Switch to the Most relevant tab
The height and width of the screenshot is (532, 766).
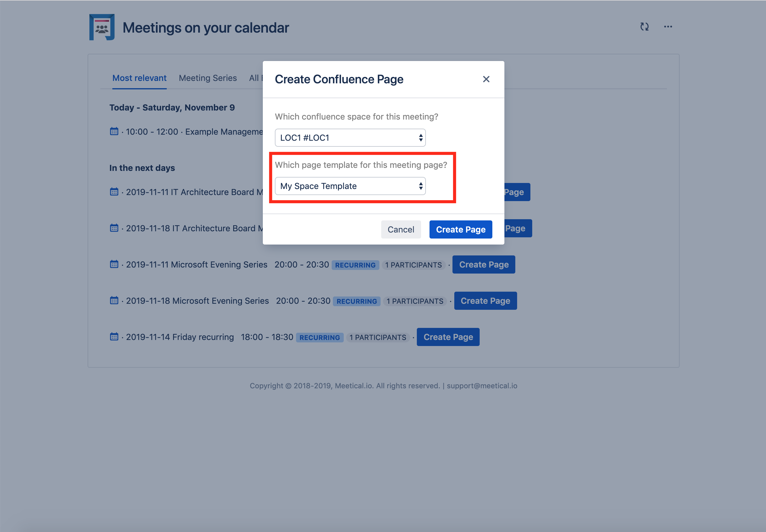tap(139, 78)
